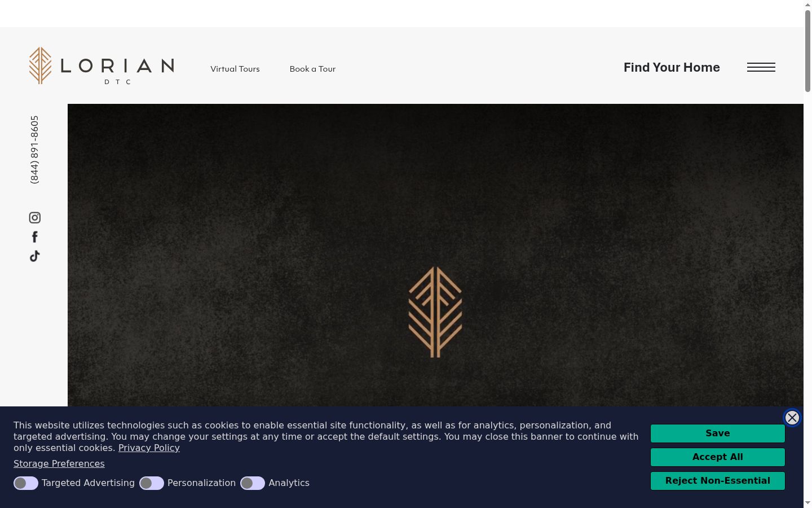Save cookie preferences

pos(718,433)
